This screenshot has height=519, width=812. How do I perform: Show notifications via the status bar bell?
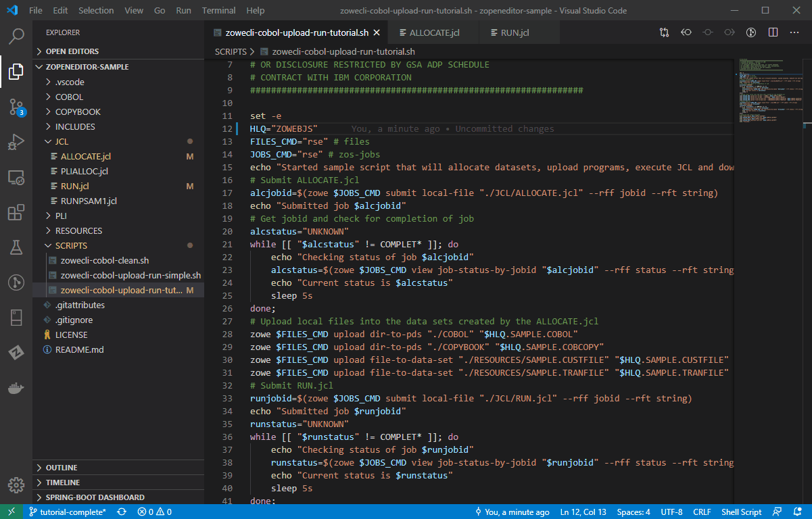(x=796, y=512)
